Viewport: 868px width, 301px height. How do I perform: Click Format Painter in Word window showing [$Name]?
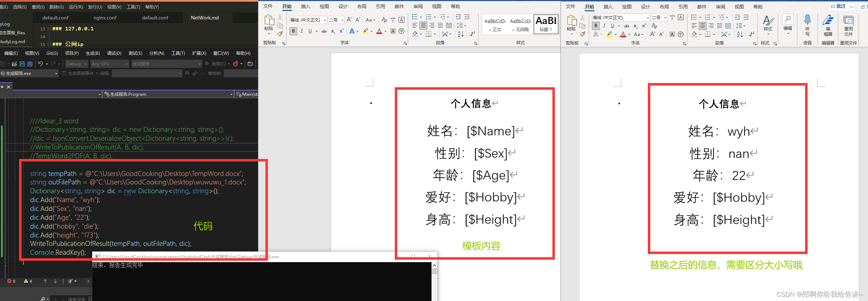(x=280, y=34)
